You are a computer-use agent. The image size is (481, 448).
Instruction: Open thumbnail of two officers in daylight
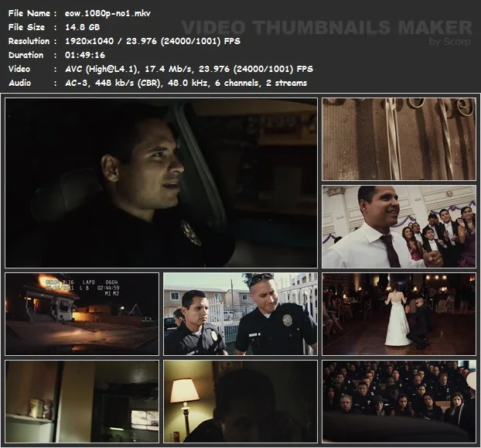coord(240,313)
